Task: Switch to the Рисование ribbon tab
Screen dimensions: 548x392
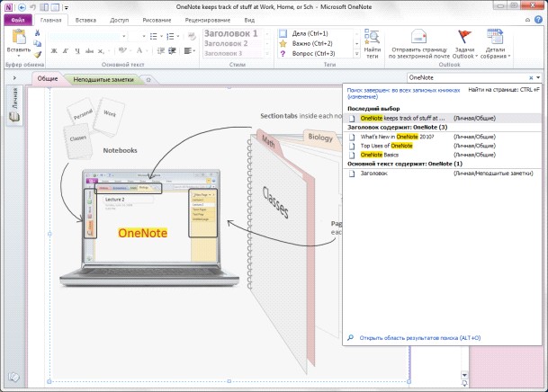Action: (x=157, y=21)
